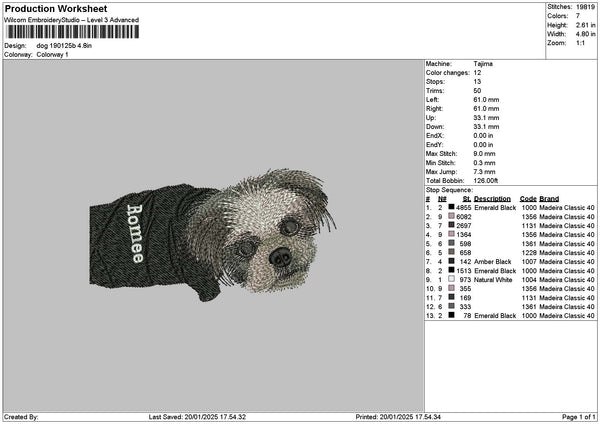600x424 pixels.
Task: Select the color swatch next to 1364
Action: [x=452, y=234]
